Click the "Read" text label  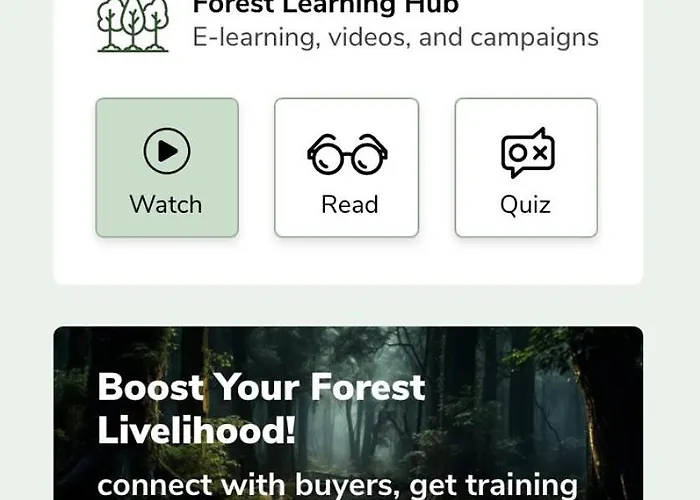350,204
